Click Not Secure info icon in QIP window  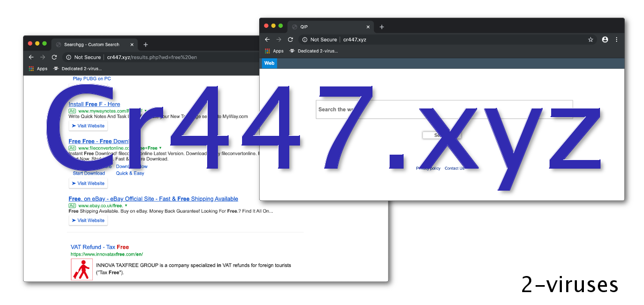click(305, 39)
